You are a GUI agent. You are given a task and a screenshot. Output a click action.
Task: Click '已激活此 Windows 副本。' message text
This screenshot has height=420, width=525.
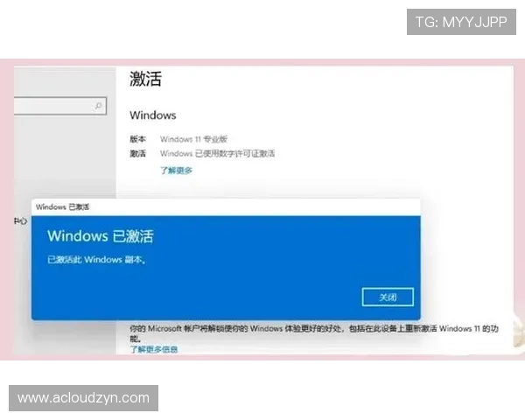click(x=96, y=260)
